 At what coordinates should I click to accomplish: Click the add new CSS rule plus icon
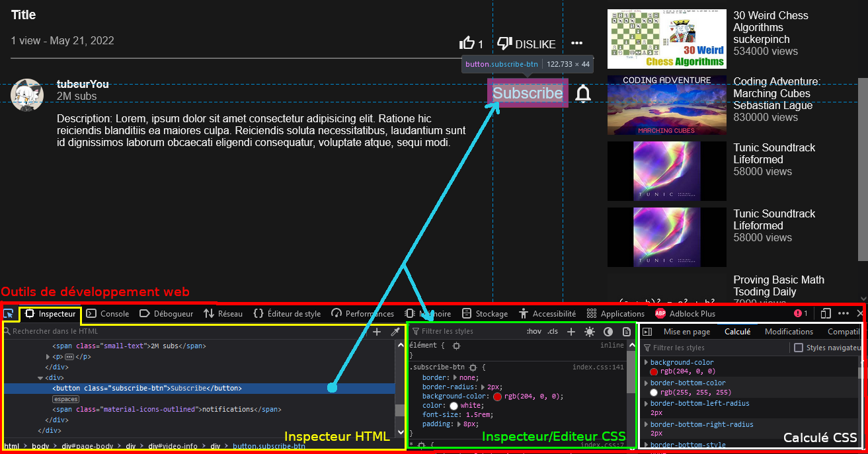pyautogui.click(x=570, y=331)
